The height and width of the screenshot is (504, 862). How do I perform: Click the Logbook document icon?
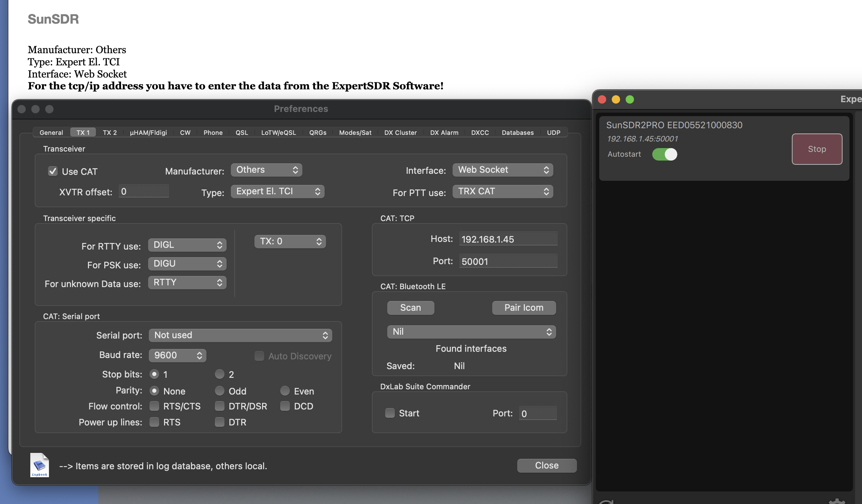coord(39,465)
